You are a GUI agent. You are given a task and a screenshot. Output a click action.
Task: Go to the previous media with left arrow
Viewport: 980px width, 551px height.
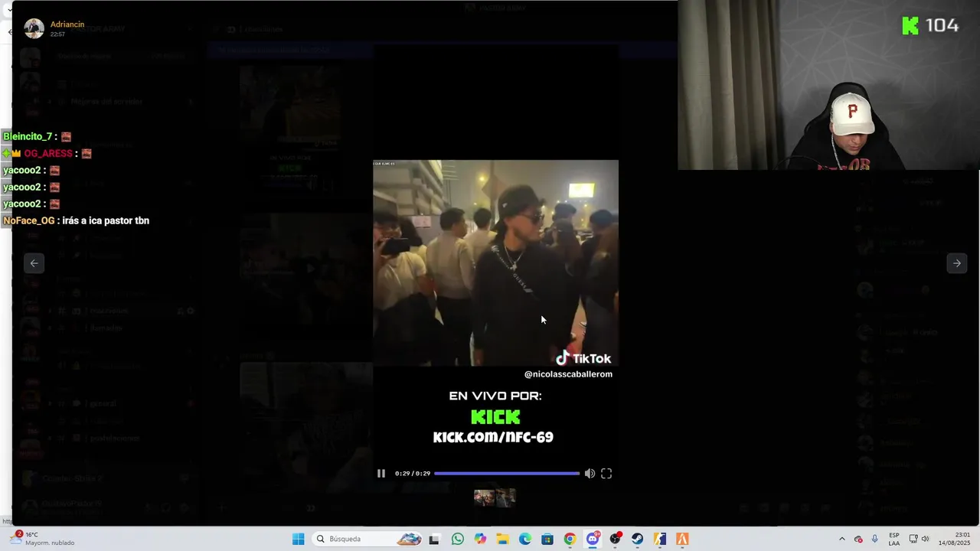(34, 263)
